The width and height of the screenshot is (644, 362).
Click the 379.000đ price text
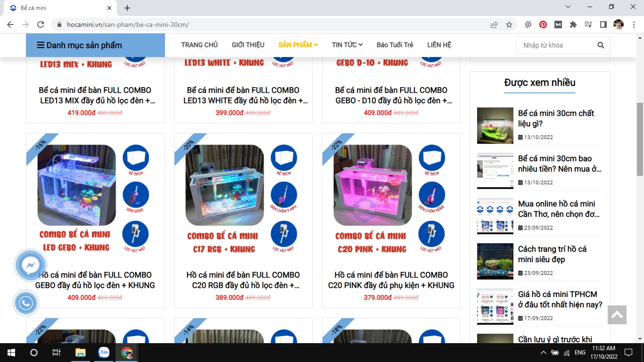pos(377,297)
